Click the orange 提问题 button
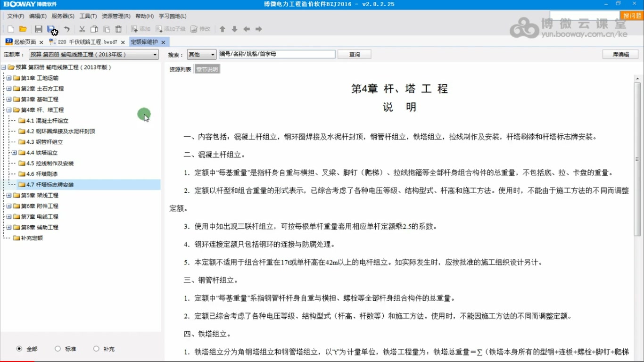The height and width of the screenshot is (362, 644). coord(632,16)
